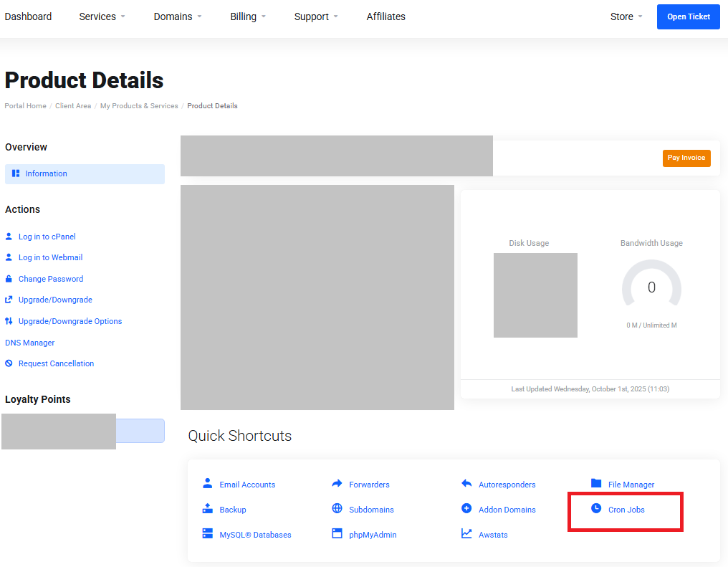
Task: Click Request Cancellation link
Action: [56, 363]
